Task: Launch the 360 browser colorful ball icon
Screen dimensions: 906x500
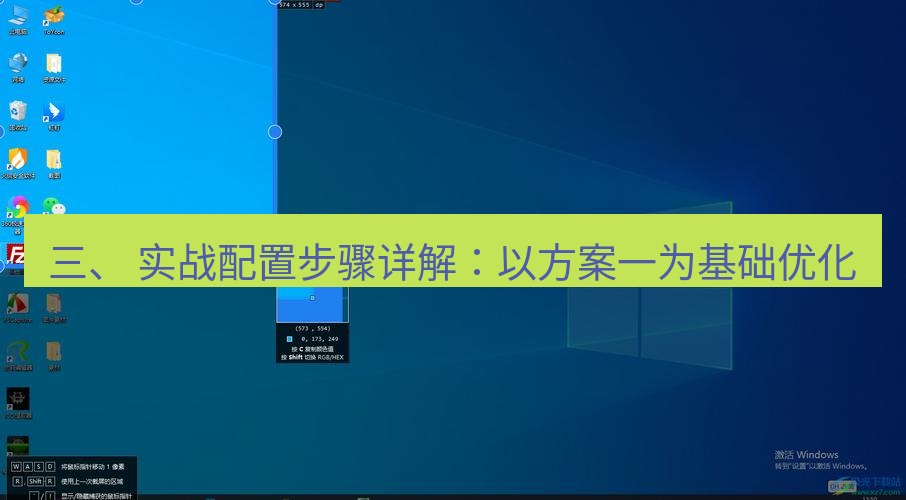Action: point(18,207)
